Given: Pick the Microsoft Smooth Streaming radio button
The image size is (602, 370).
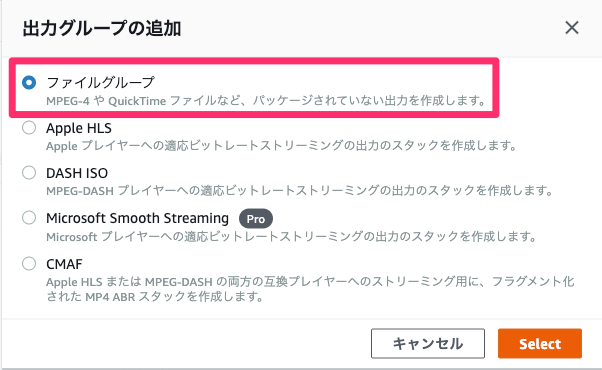Looking at the screenshot, I should click(29, 218).
